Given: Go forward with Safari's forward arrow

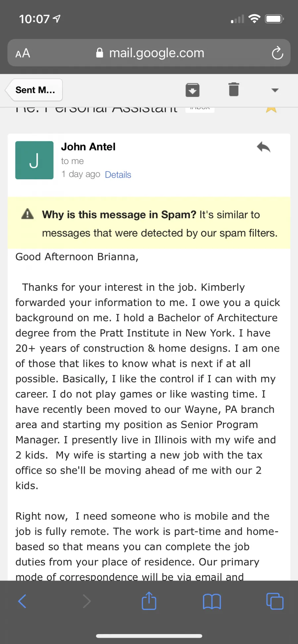Looking at the screenshot, I should (86, 601).
